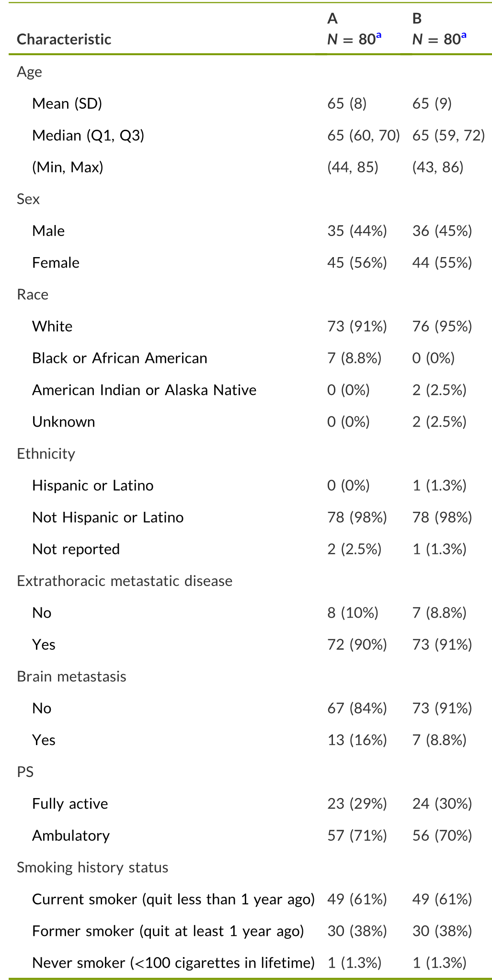Click the Brain metastasis heading
This screenshot has height=980, width=492.
pos(71,676)
